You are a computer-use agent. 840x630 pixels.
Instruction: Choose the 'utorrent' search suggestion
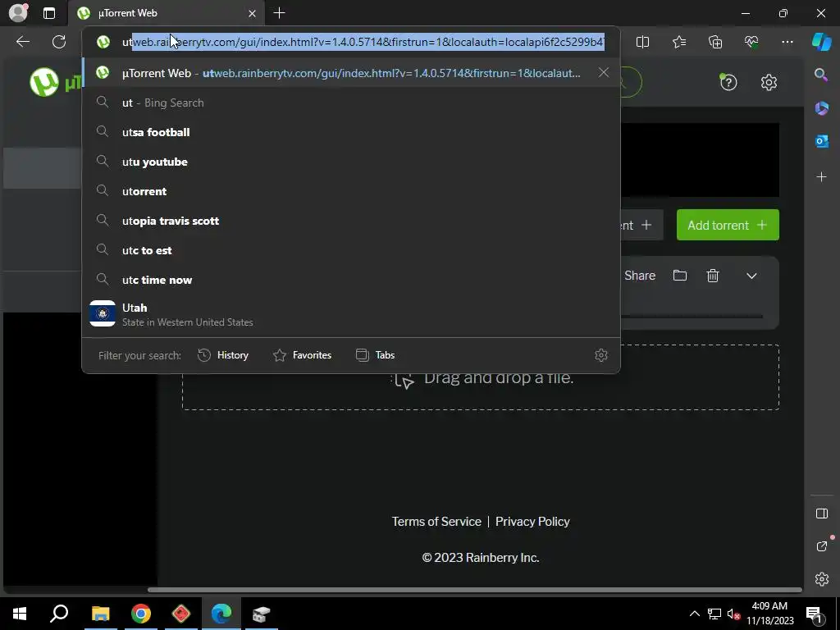pyautogui.click(x=351, y=190)
